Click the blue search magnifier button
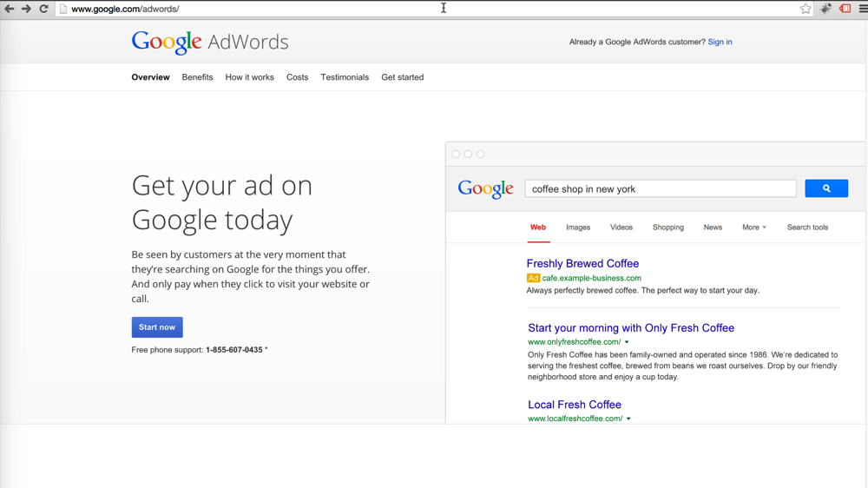The height and width of the screenshot is (488, 868). click(826, 188)
